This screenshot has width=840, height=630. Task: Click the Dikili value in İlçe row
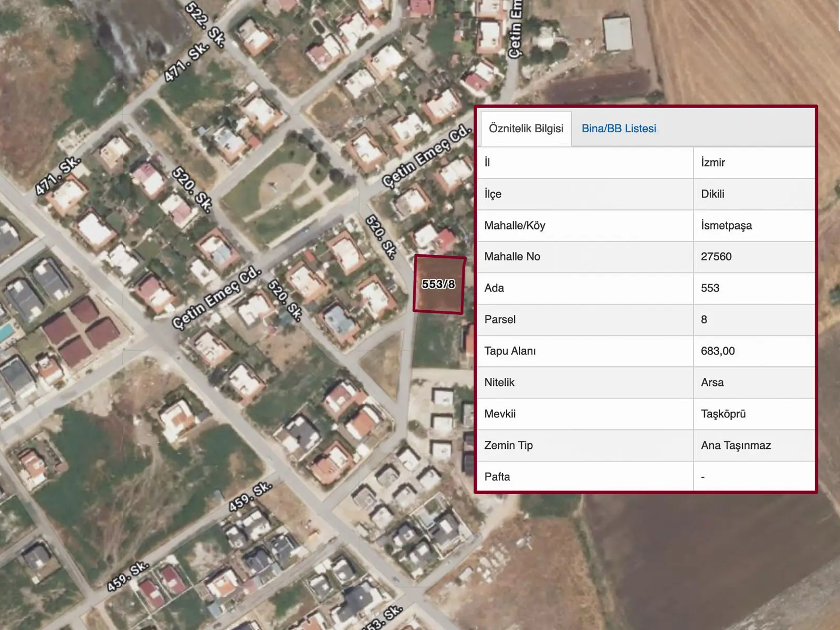pos(712,194)
